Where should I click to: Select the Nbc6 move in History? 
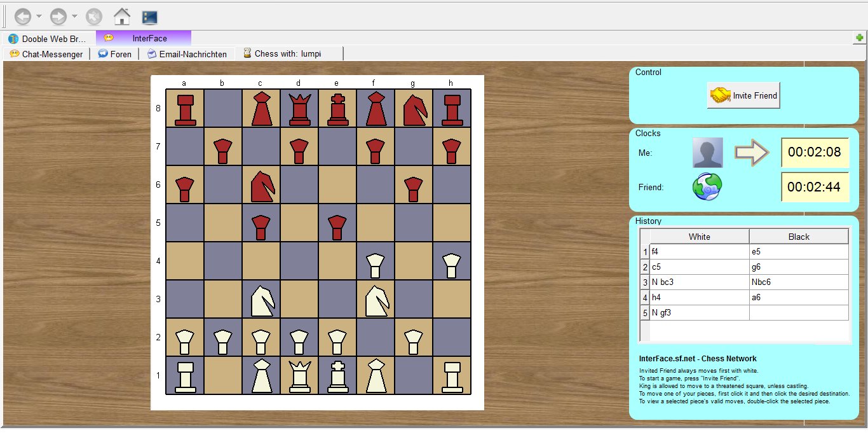coord(799,282)
